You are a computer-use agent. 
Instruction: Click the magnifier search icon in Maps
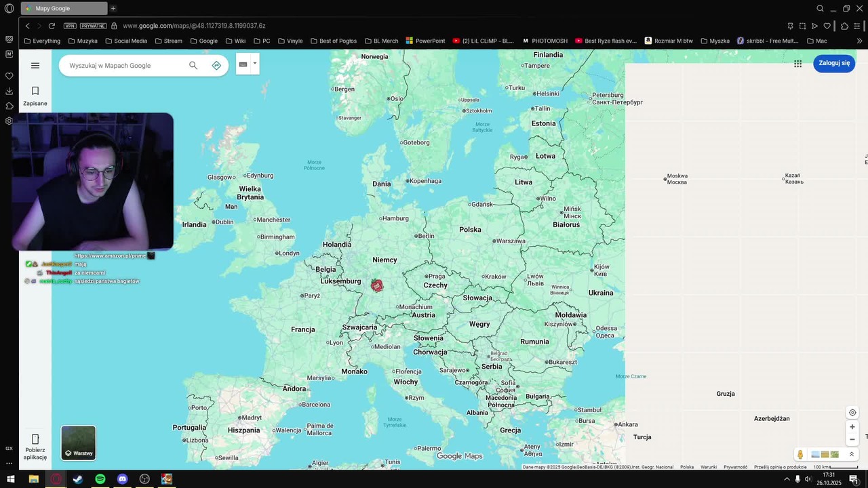click(193, 66)
